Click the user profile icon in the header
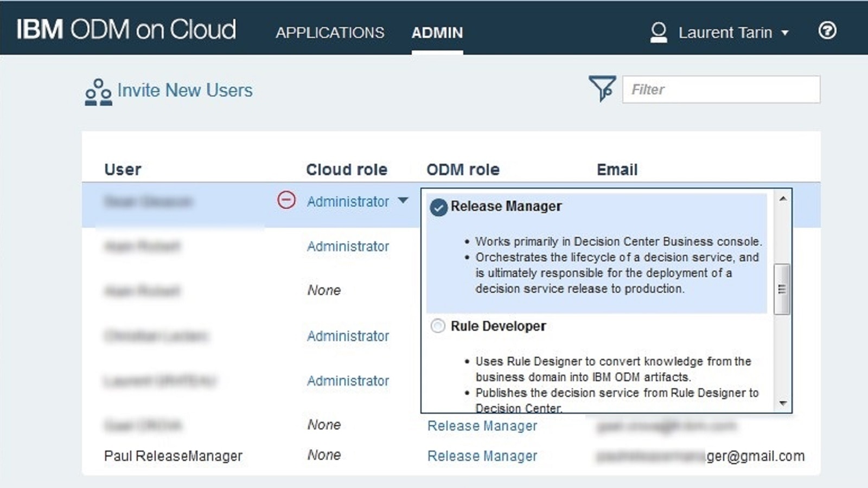868x488 pixels. click(x=658, y=32)
